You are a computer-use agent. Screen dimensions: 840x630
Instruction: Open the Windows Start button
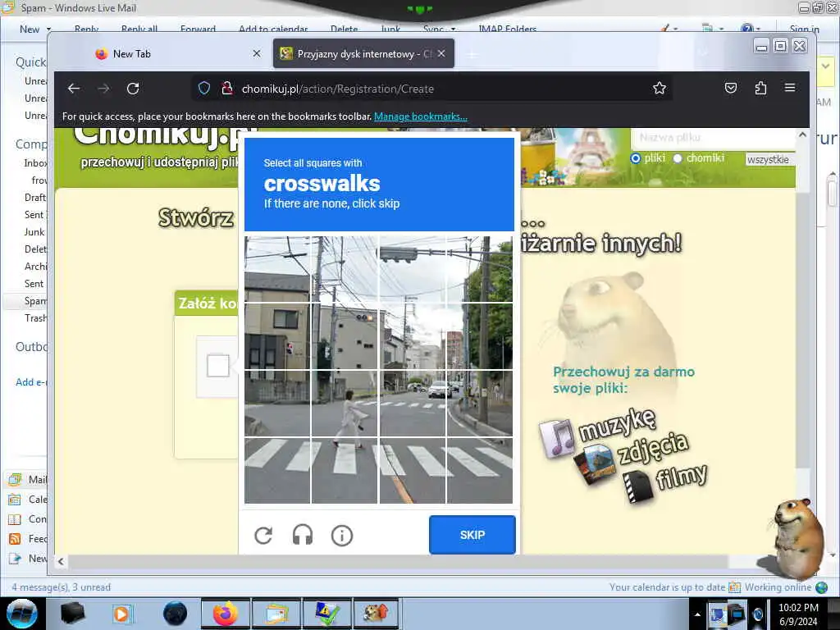click(x=22, y=614)
